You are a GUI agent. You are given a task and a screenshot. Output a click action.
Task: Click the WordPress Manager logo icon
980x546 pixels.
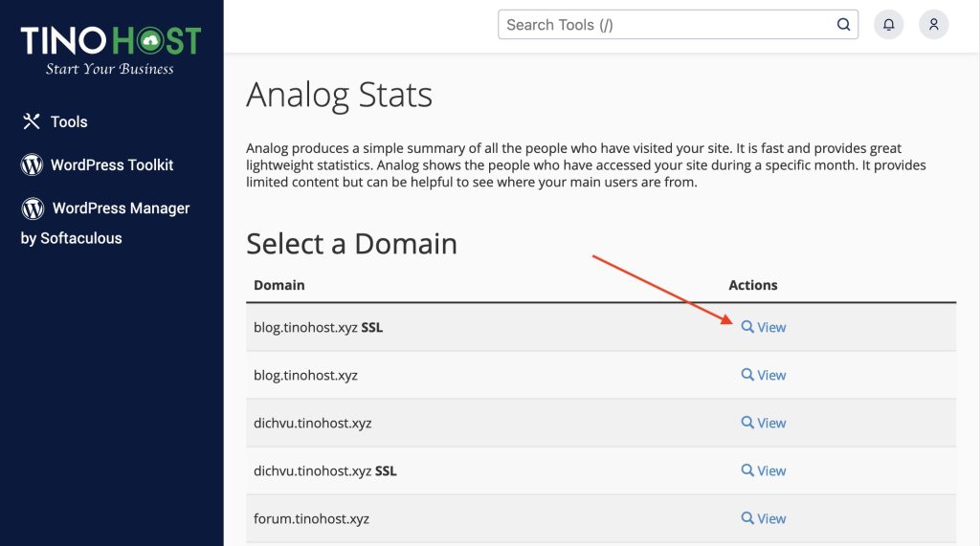tap(33, 208)
